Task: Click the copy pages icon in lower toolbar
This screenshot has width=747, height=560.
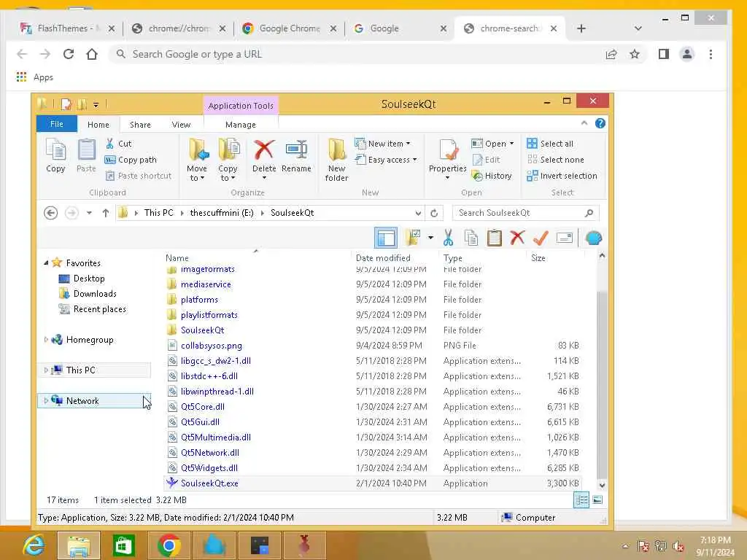Action: point(471,238)
